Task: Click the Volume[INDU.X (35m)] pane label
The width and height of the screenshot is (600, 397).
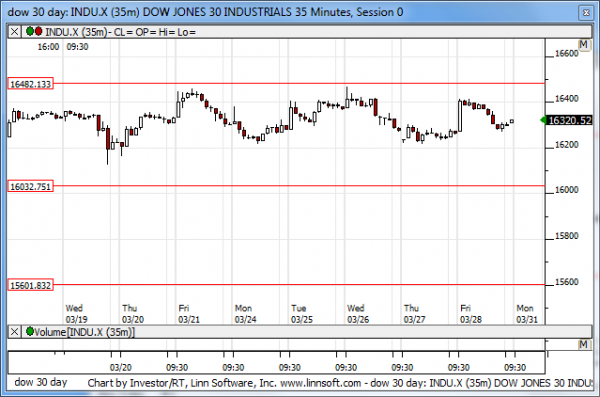Action: (x=84, y=332)
